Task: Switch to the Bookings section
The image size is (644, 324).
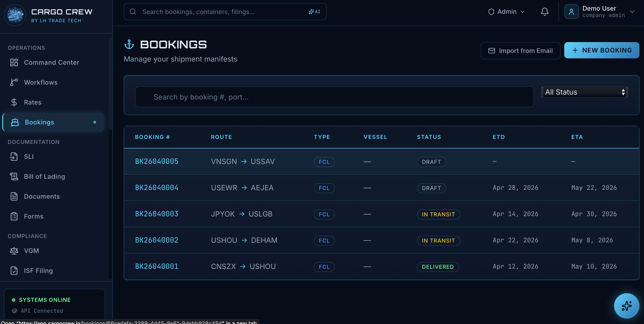Action: tap(39, 122)
